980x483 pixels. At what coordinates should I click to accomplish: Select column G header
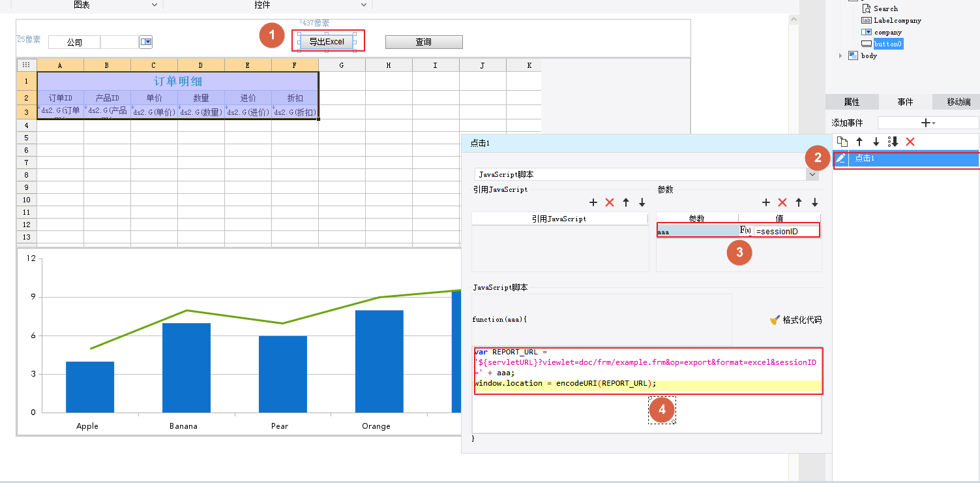coord(342,65)
